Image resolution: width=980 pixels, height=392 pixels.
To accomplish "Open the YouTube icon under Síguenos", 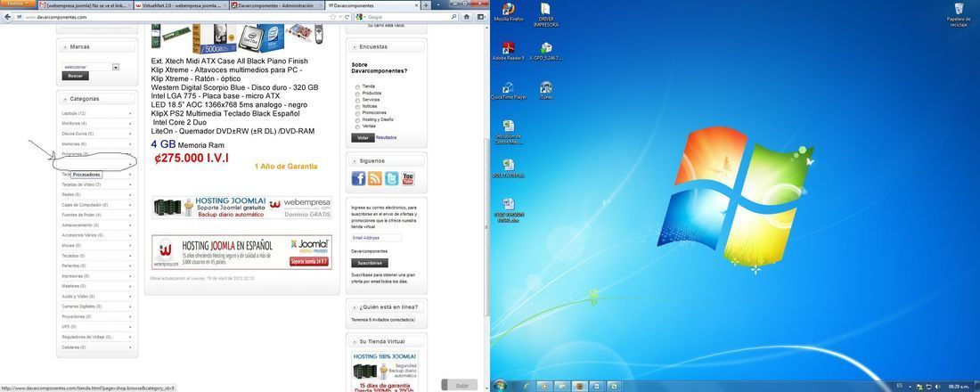I will (407, 179).
